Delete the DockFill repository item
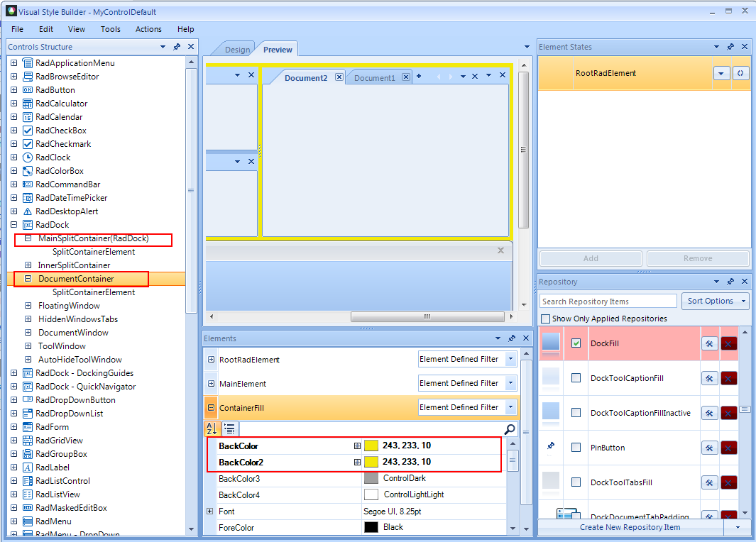 click(728, 343)
